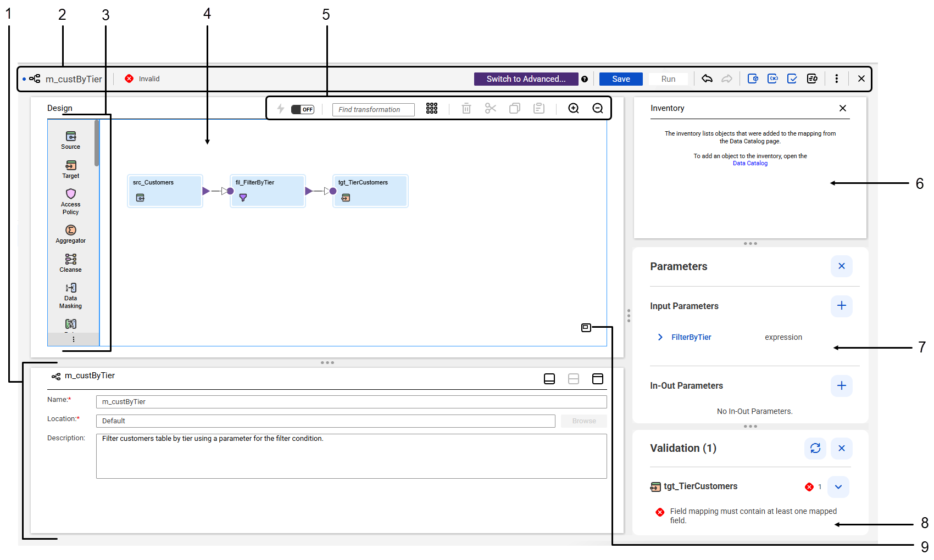
Task: Close the Inventory panel
Action: point(843,108)
